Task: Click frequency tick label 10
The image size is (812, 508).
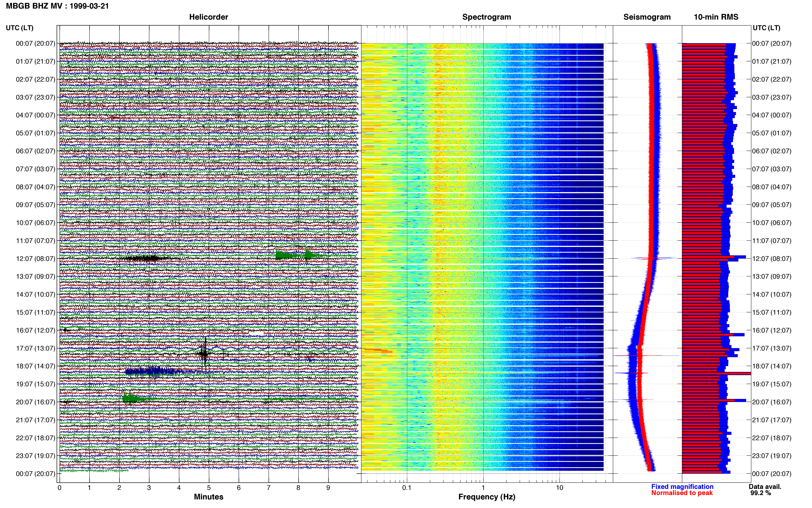Action: pyautogui.click(x=559, y=487)
